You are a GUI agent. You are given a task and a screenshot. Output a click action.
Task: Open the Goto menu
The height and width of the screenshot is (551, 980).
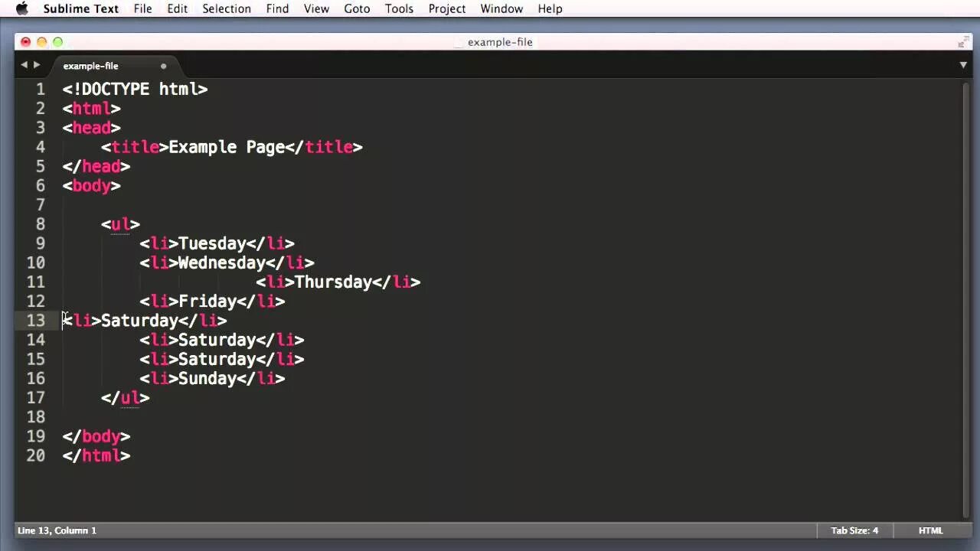point(356,8)
